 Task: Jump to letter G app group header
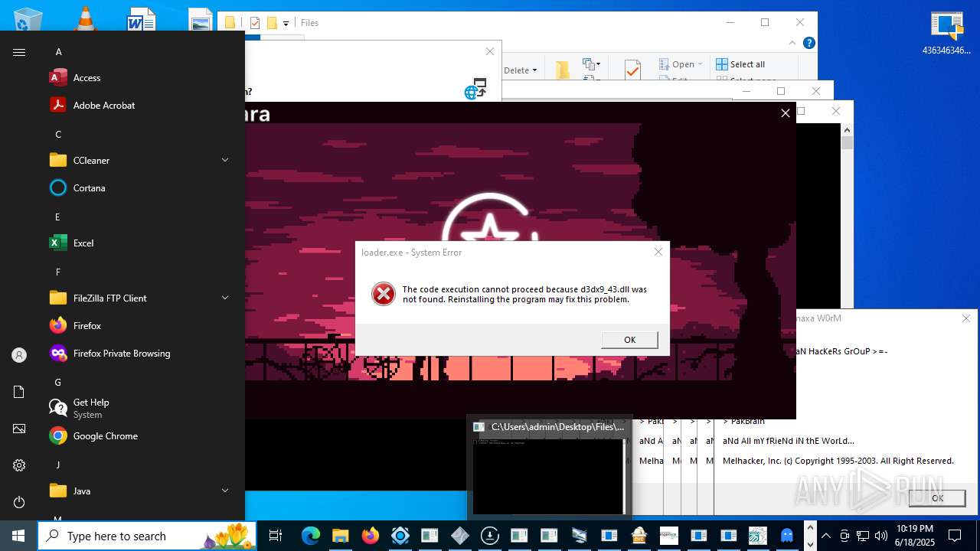[x=57, y=382]
